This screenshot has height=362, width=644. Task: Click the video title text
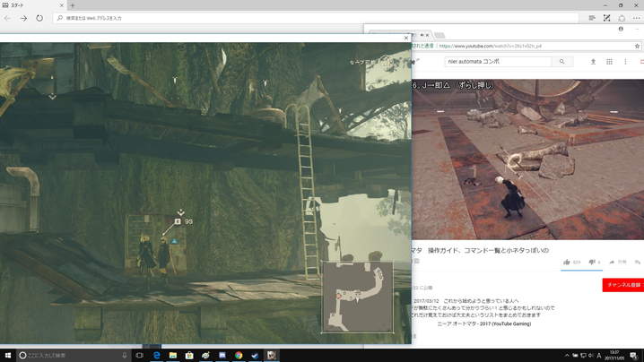coord(480,250)
